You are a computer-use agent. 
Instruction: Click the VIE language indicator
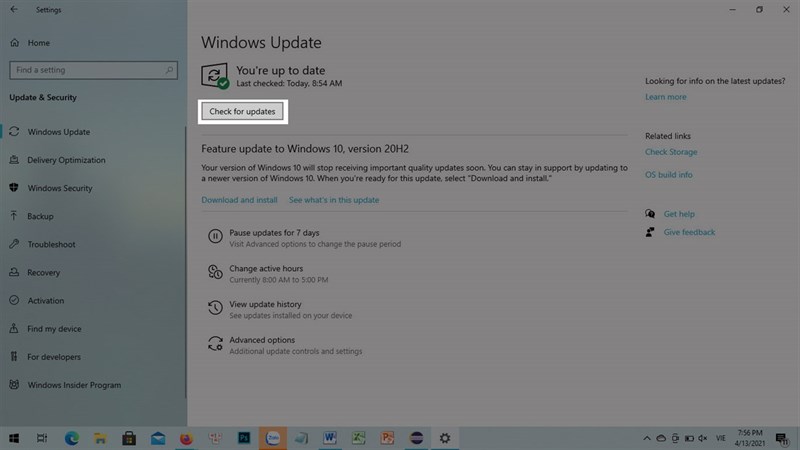720,438
